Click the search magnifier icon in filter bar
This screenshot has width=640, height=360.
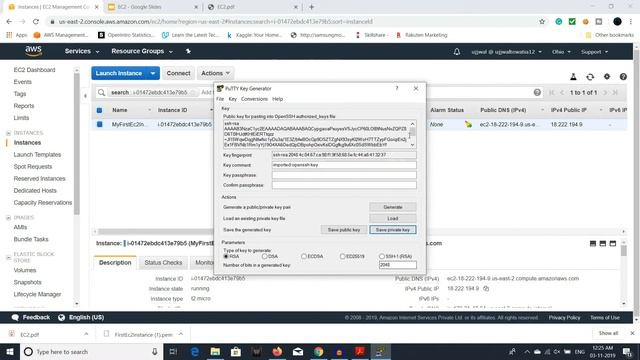pos(102,93)
